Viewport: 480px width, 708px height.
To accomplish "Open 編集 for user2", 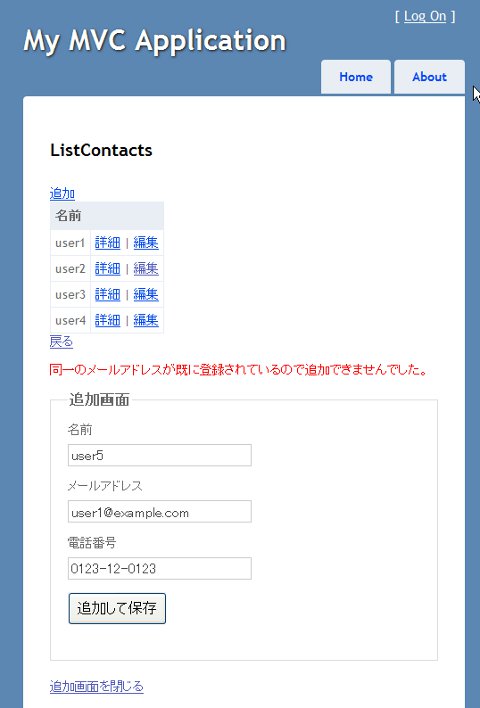I will [146, 268].
